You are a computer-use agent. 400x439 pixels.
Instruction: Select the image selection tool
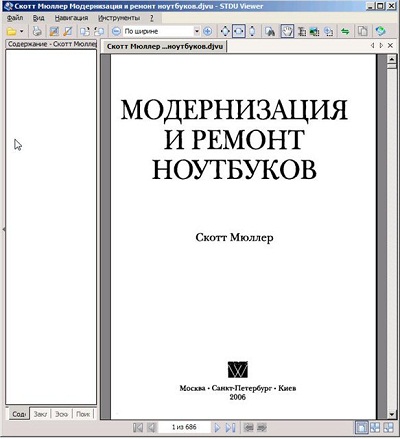314,32
